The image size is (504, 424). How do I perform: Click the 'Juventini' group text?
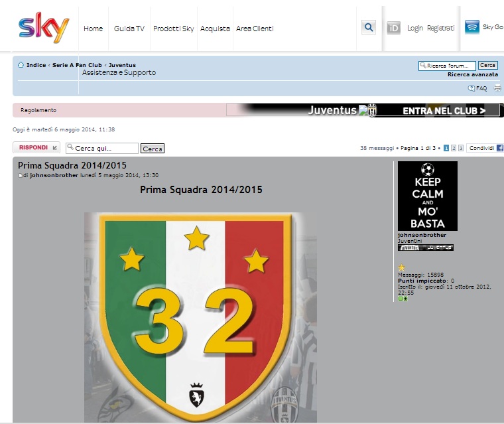(x=410, y=241)
